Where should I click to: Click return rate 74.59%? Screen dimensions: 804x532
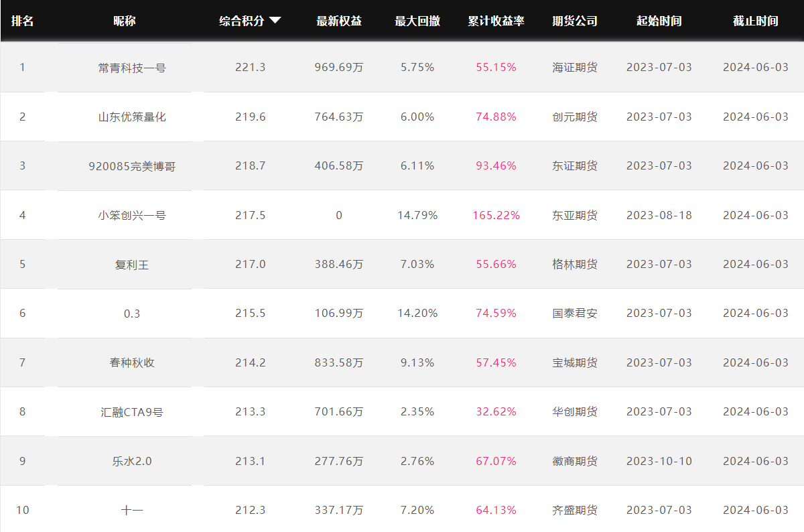coord(496,313)
